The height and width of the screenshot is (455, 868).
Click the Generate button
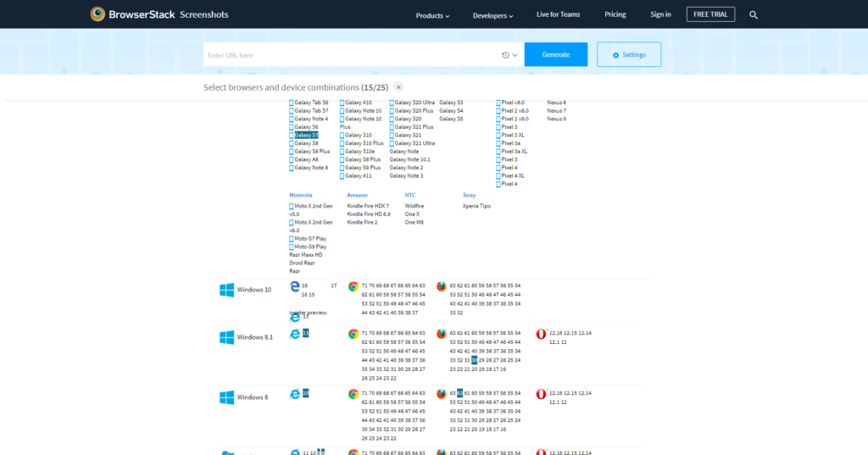[556, 54]
